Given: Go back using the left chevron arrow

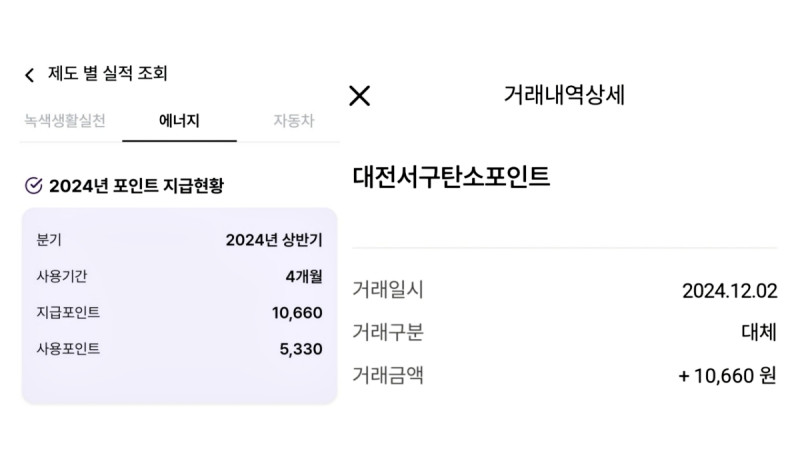Looking at the screenshot, I should pos(30,75).
